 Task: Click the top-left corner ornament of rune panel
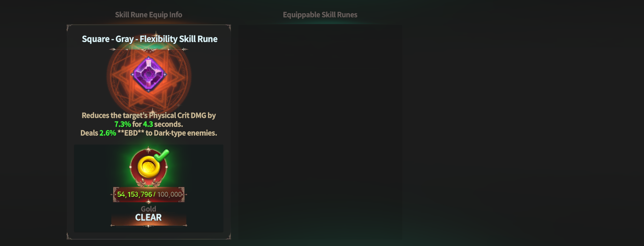69,27
